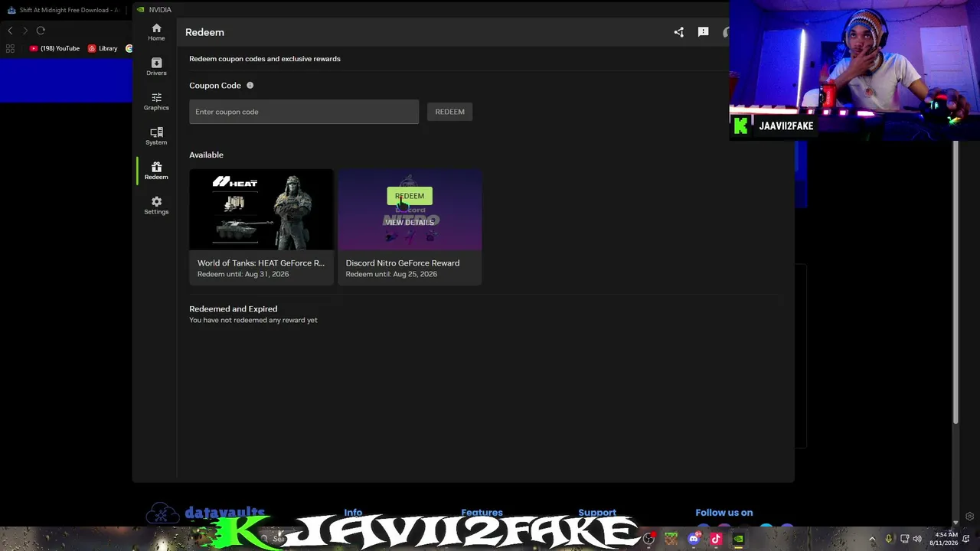Click the Info footer heading
The width and height of the screenshot is (980, 551).
(353, 513)
